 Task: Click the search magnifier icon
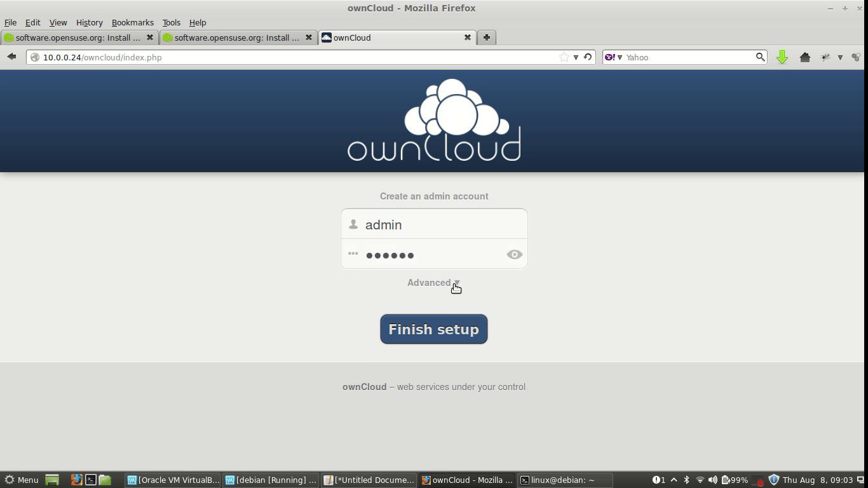(760, 57)
